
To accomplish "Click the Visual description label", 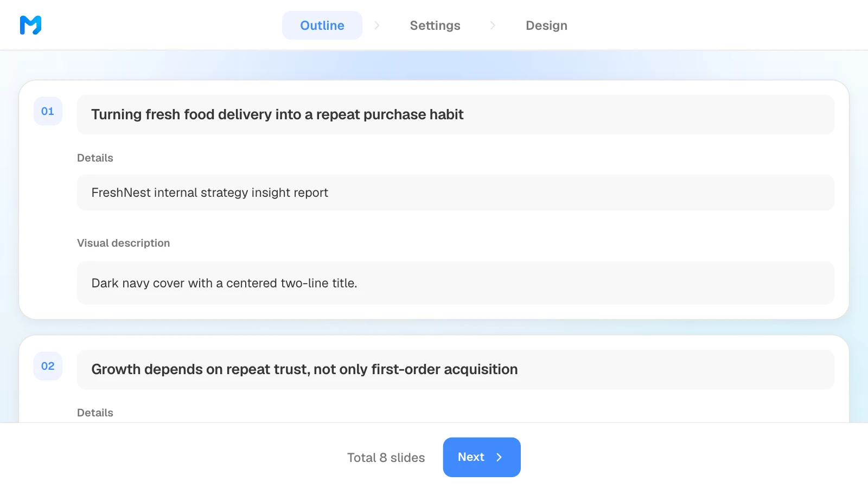I will tap(123, 243).
